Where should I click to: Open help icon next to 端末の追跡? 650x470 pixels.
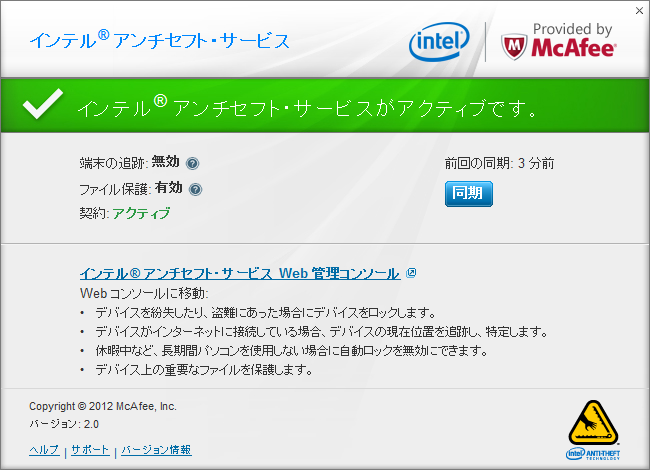tap(192, 164)
